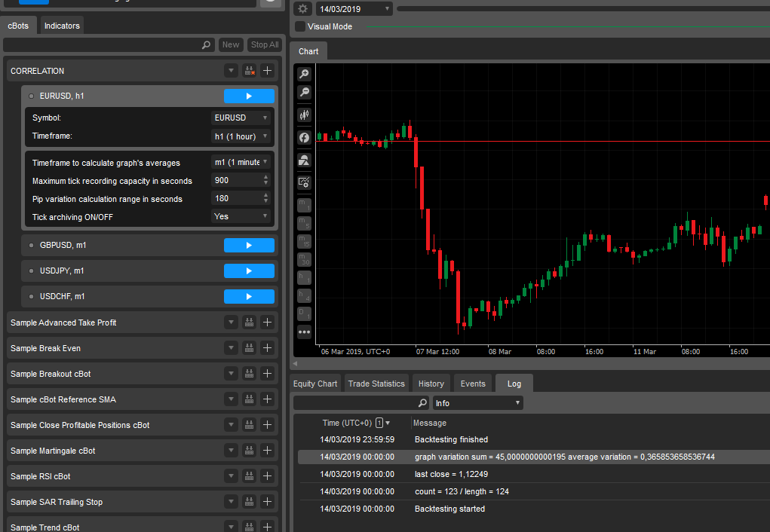The width and height of the screenshot is (770, 532).
Task: Click the build icon next to CORRELATION
Action: [x=249, y=70]
